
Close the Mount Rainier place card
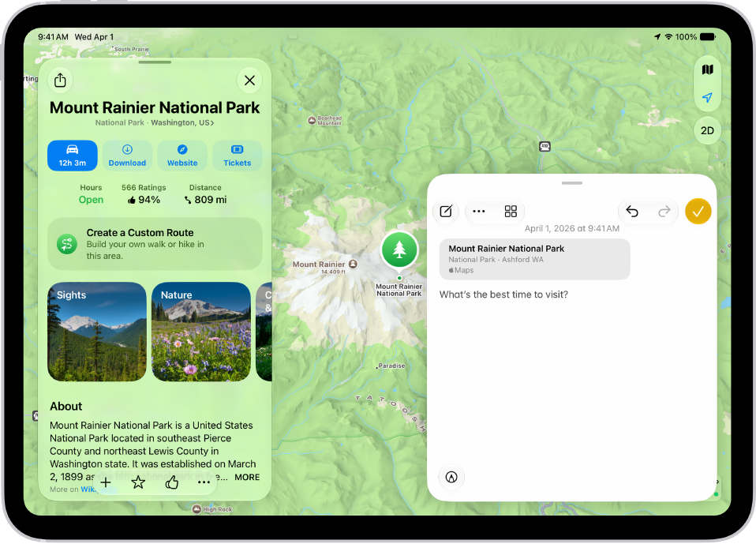tap(249, 81)
